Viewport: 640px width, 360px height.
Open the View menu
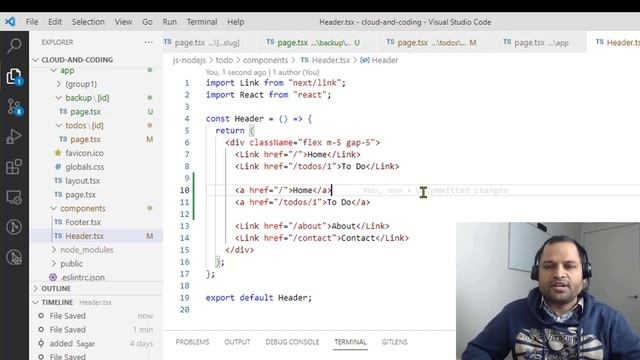click(123, 22)
